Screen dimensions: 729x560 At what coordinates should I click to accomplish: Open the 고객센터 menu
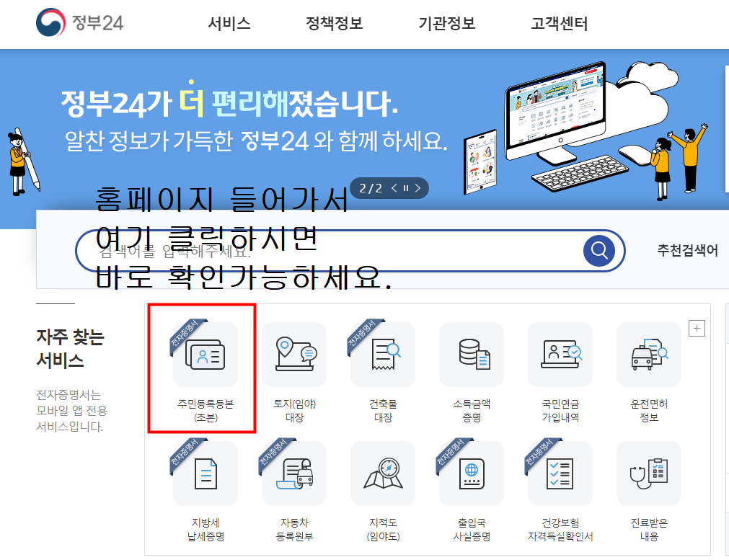560,23
